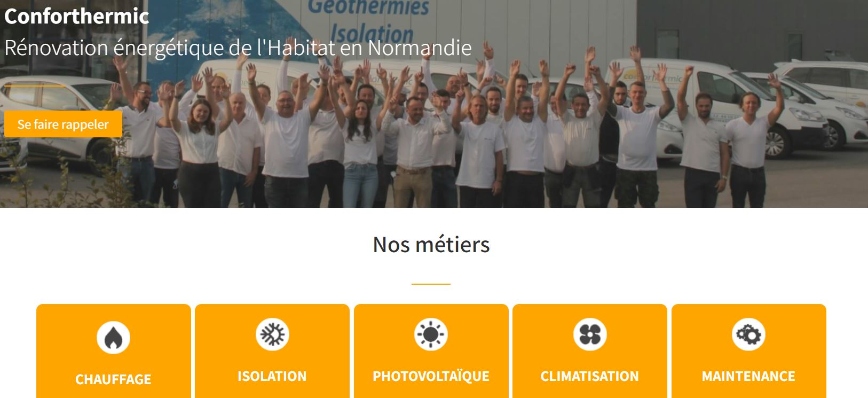Viewport: 868px width, 398px height.
Task: Go to the PHOTOVOLTAÏQUE service label
Action: click(431, 376)
